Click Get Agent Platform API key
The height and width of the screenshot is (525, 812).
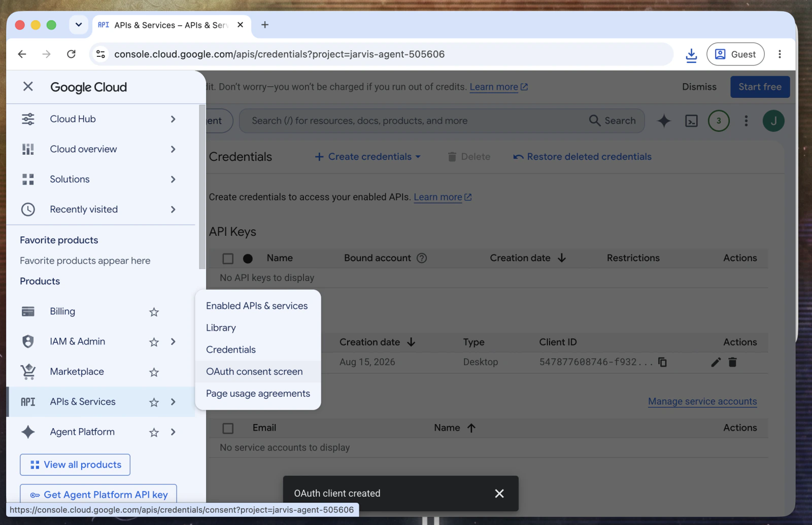pyautogui.click(x=98, y=495)
